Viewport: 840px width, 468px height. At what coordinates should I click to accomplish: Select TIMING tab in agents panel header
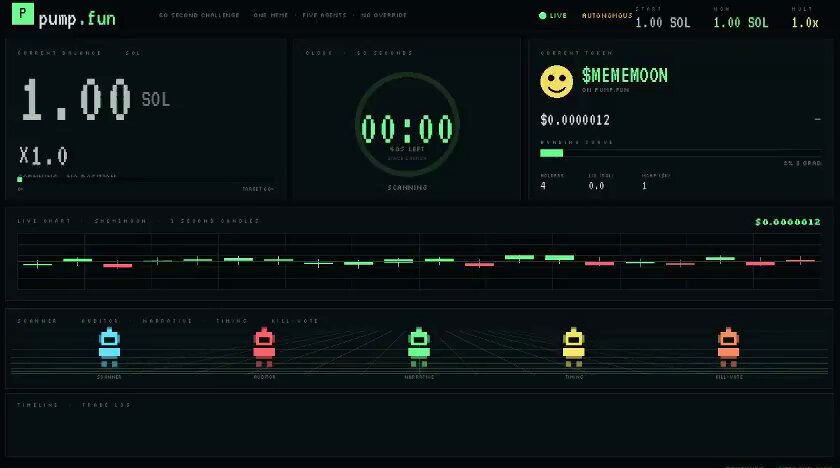231,321
